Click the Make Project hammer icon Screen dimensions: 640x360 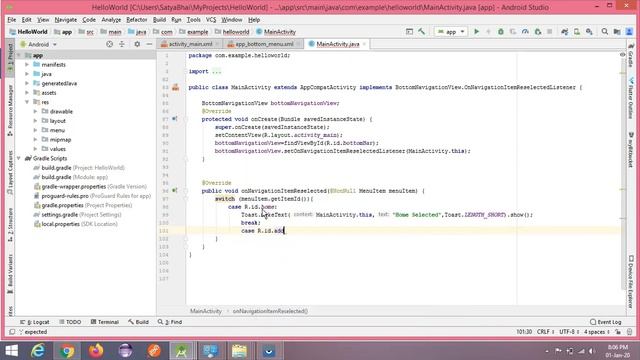422,31
